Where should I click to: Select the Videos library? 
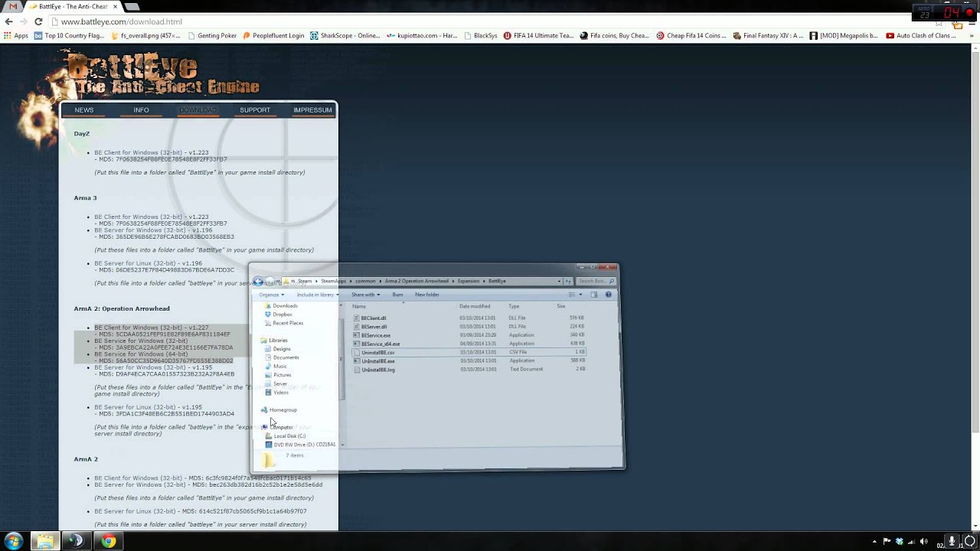click(277, 393)
